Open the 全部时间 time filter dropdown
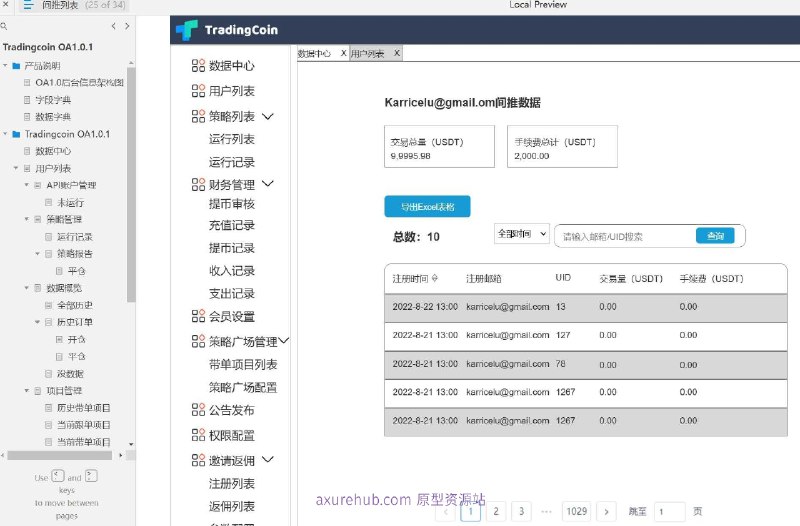The width and height of the screenshot is (800, 526). pos(521,234)
